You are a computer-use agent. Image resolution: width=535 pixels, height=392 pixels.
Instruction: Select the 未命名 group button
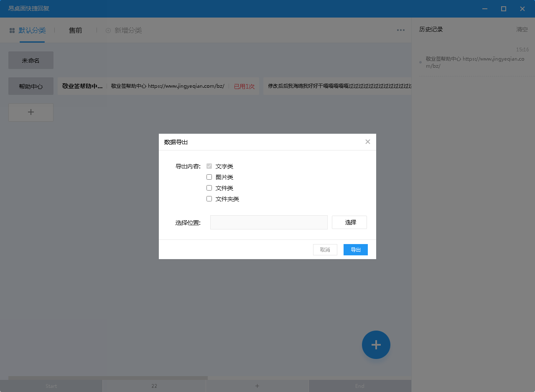tap(31, 60)
